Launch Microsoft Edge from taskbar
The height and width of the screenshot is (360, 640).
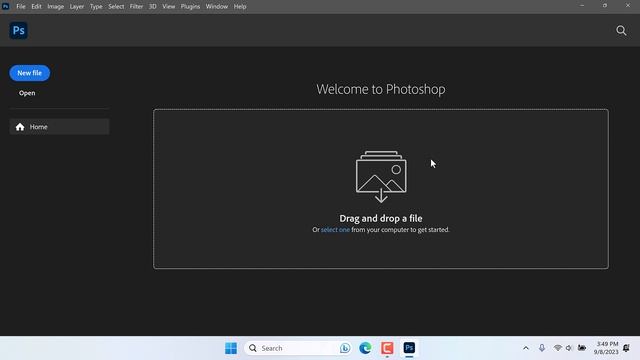pyautogui.click(x=365, y=348)
